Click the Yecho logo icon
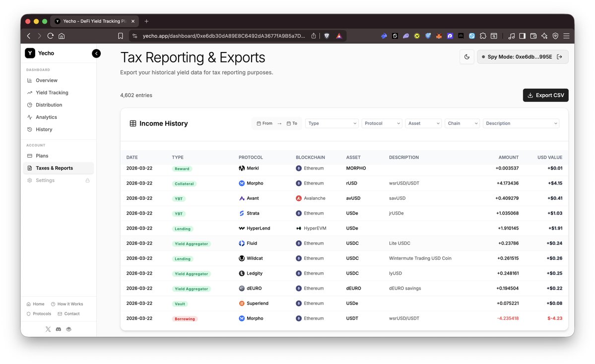This screenshot has height=364, width=595. (30, 53)
